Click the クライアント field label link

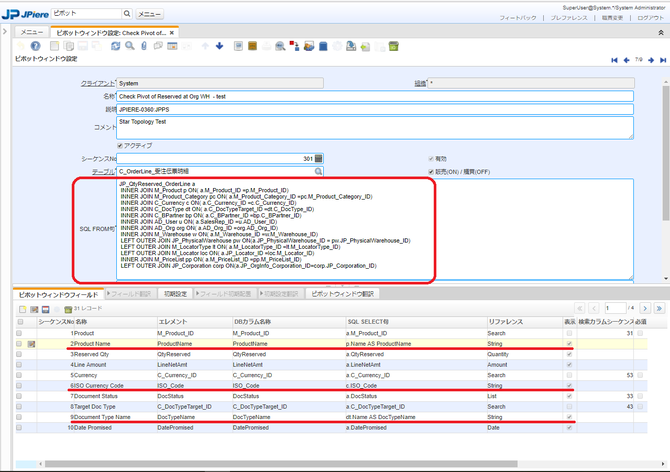97,83
